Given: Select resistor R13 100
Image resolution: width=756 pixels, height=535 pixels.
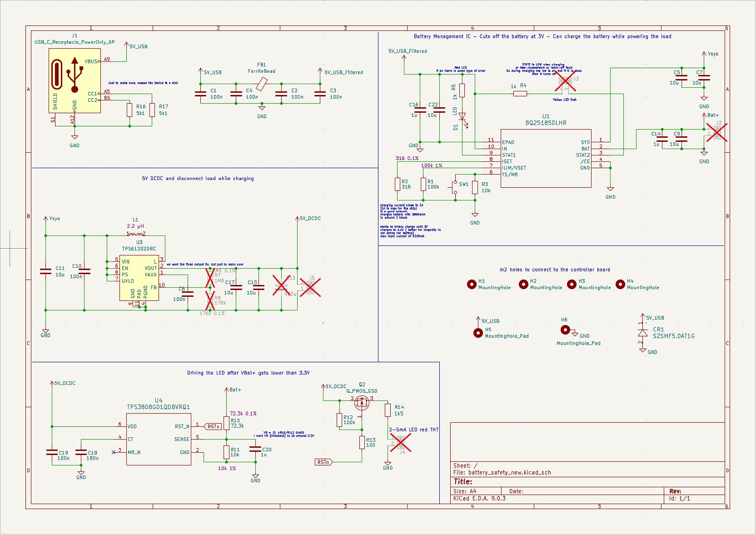Looking at the screenshot, I should pyautogui.click(x=362, y=442).
